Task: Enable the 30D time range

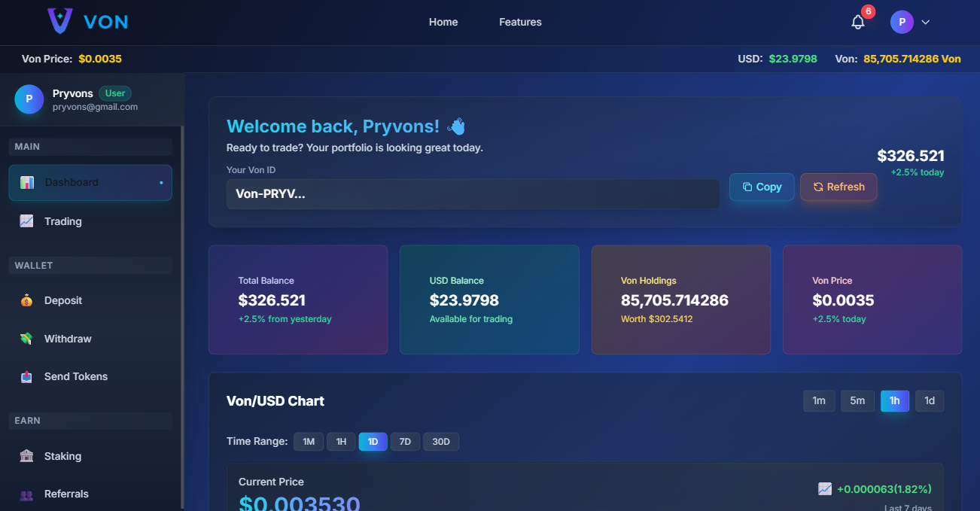Action: tap(441, 441)
